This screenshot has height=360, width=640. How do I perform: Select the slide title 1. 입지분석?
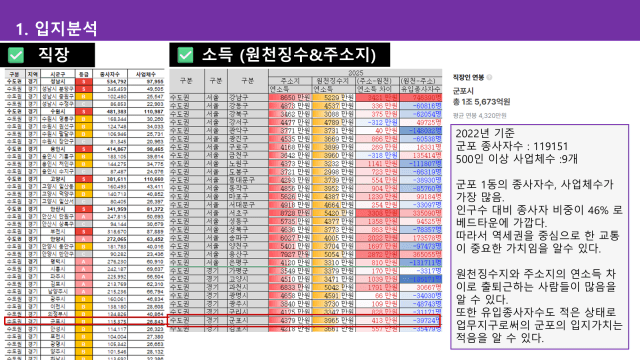click(x=56, y=29)
